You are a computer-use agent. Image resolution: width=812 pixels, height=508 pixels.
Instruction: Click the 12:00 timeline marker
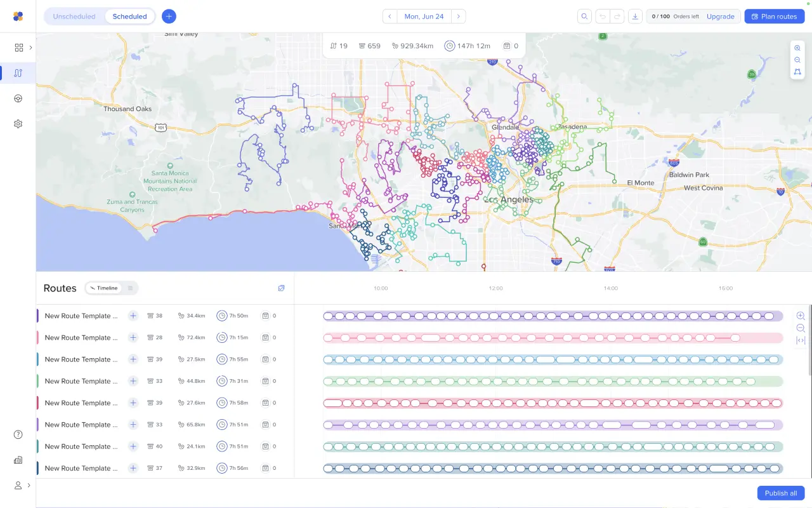(x=495, y=288)
